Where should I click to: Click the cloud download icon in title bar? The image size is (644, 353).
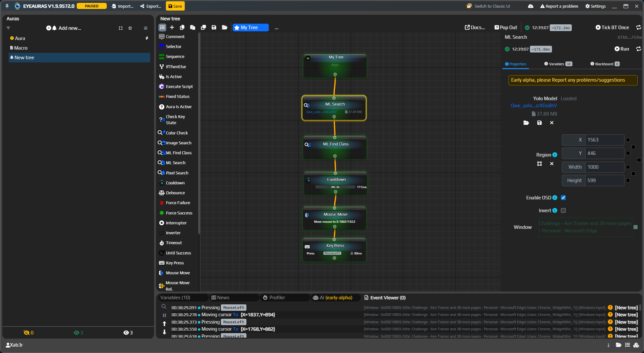coord(531,6)
